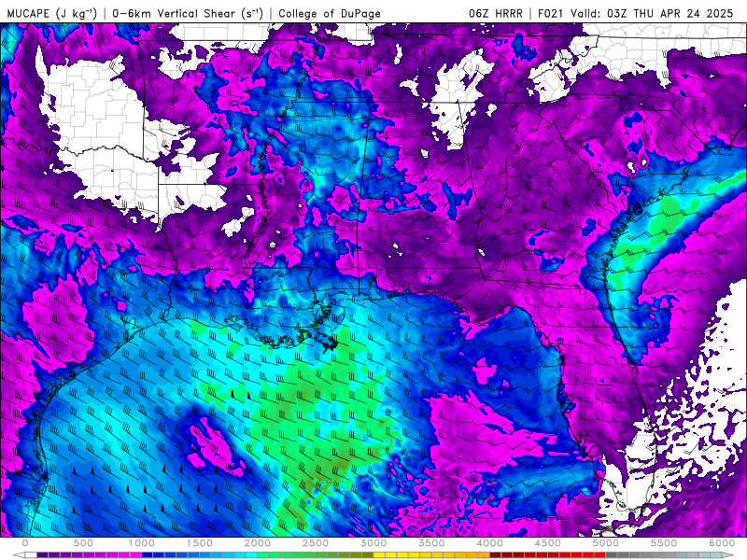
Task: Click the first dark red swatch below 4000 in the legend
Action: click(x=496, y=554)
